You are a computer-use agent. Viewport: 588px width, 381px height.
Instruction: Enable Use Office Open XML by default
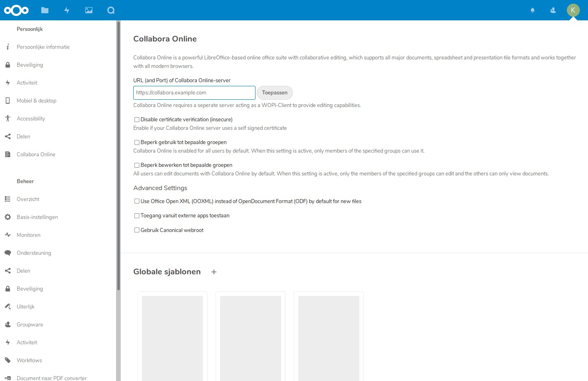[137, 201]
